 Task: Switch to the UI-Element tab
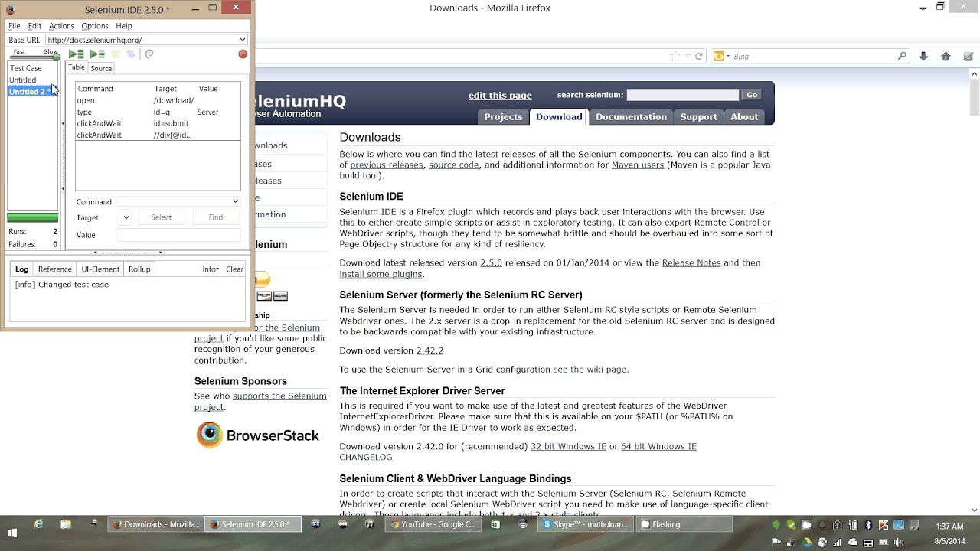(x=100, y=269)
